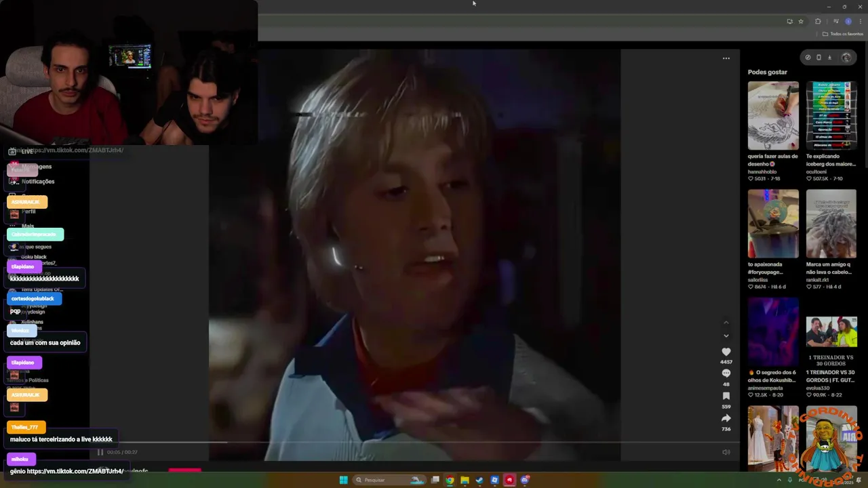Open Chrome's three-dot menu

[x=860, y=21]
